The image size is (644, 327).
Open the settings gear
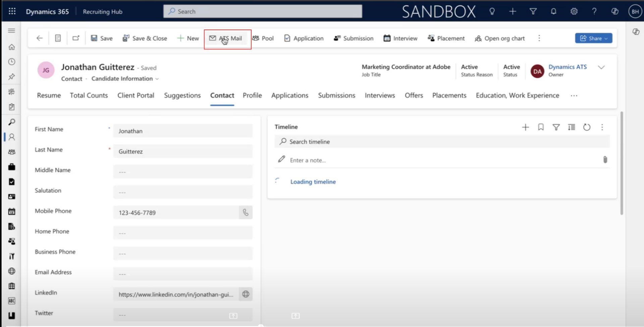click(574, 11)
